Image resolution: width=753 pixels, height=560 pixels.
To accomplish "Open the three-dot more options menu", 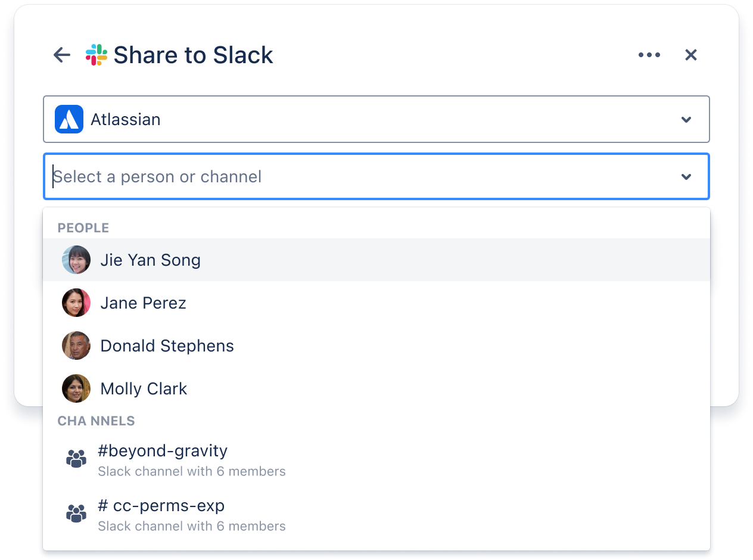I will coord(649,55).
